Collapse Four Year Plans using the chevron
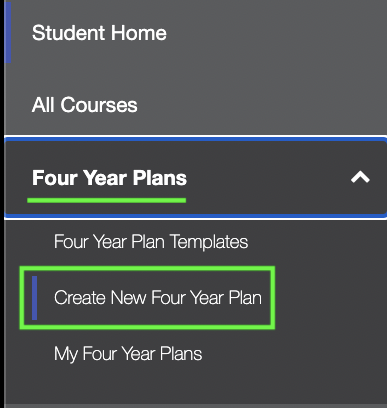This screenshot has width=390, height=408. 360,177
